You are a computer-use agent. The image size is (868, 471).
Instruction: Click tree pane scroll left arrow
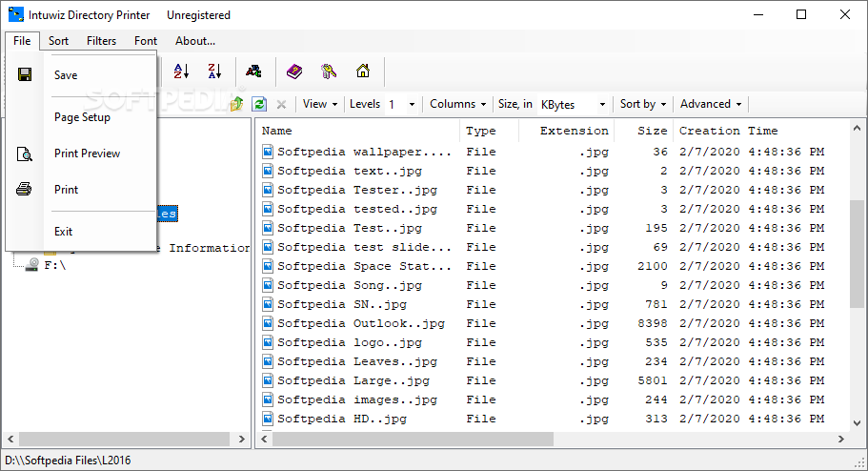(x=10, y=439)
